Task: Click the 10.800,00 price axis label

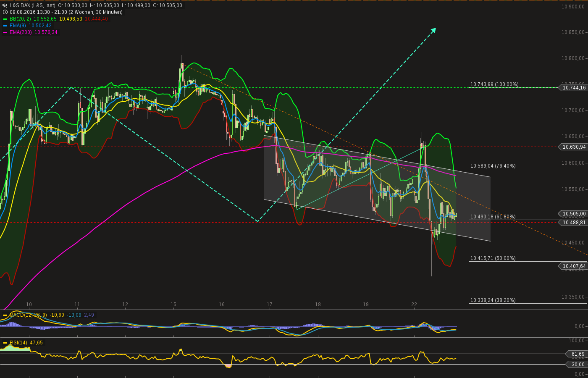Action: [573, 58]
